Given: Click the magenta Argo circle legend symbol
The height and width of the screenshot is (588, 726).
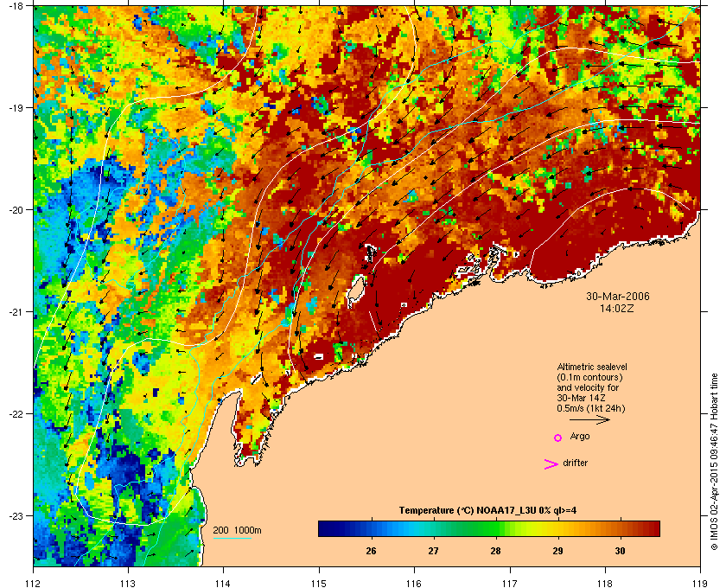Looking at the screenshot, I should click(557, 438).
